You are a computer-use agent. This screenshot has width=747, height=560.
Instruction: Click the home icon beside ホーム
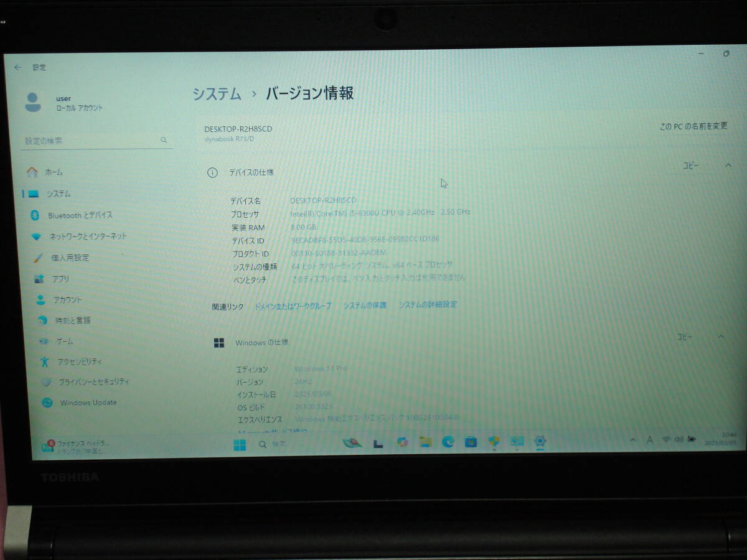[32, 172]
